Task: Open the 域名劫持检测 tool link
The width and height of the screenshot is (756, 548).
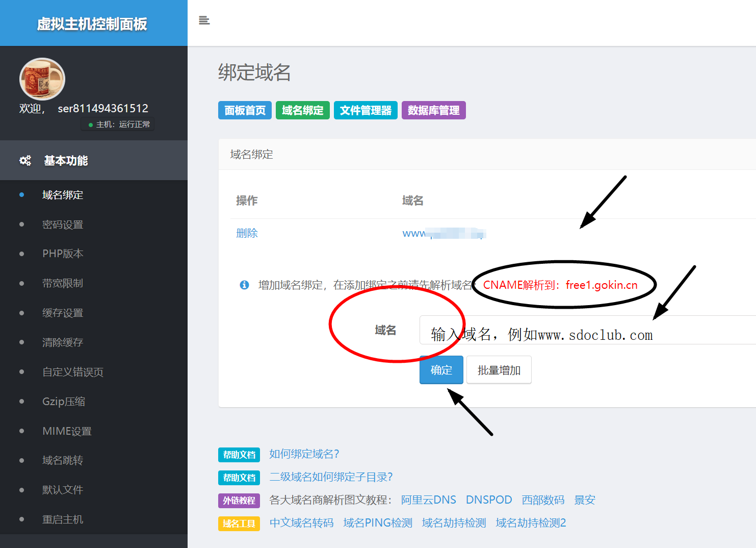Action: point(454,523)
